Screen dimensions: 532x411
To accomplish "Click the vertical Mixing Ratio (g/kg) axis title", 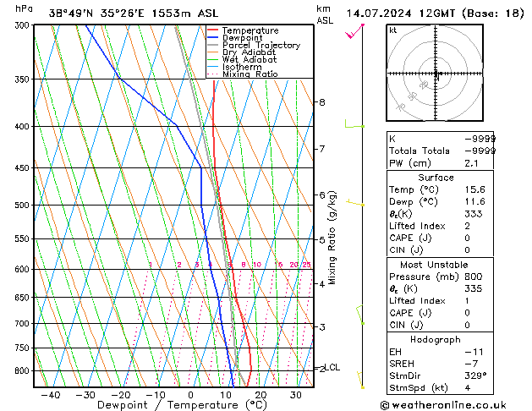I will [x=332, y=238].
